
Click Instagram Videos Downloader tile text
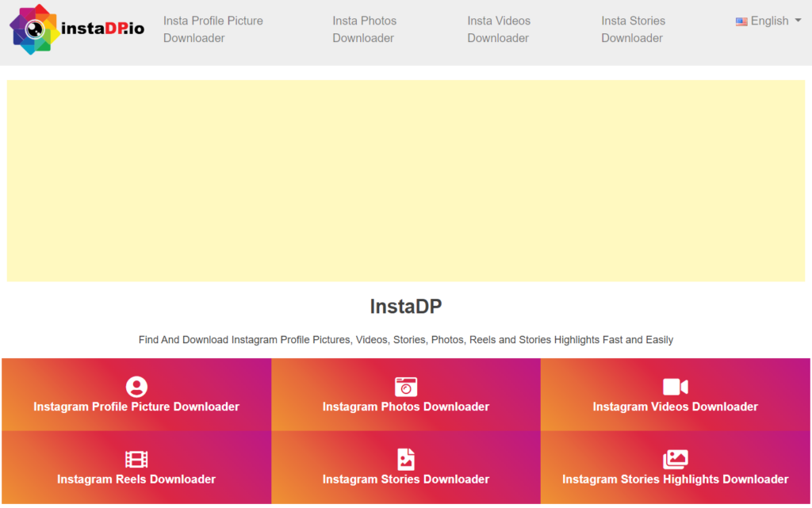click(675, 407)
